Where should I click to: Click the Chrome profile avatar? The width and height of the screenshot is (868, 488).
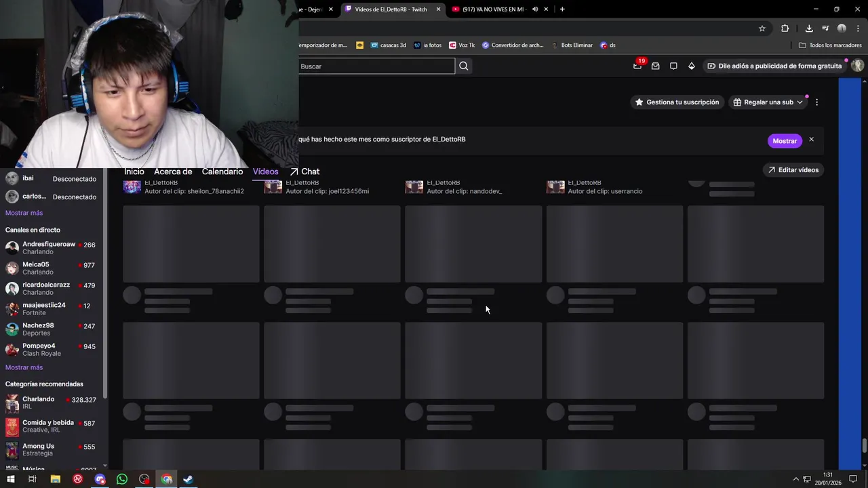[842, 28]
